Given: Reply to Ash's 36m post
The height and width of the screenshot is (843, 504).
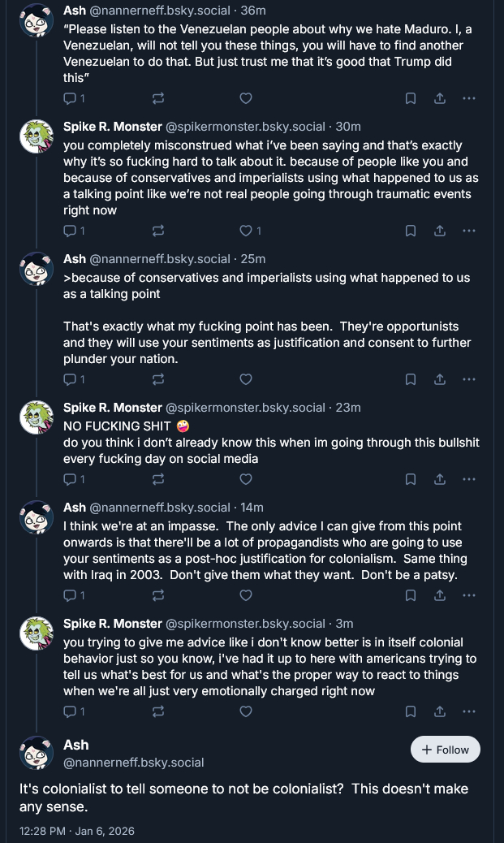Looking at the screenshot, I should pos(71,98).
